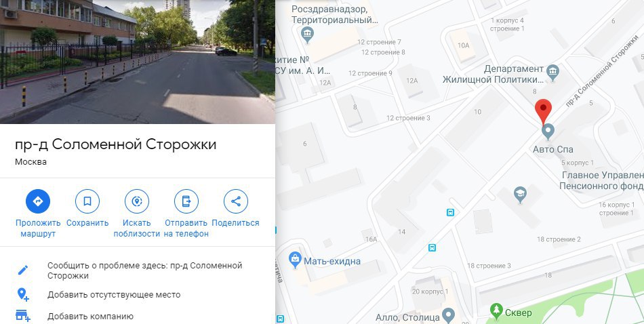This screenshot has height=324, width=644.
Task: Click Департамент Жилищной Политики museum icon
Action: (x=552, y=73)
